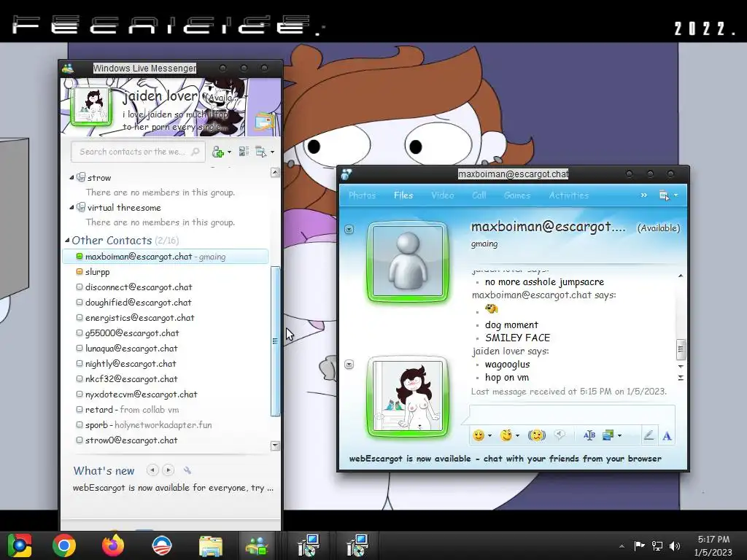
Task: Click your display picture in Messenger
Action: click(91, 106)
